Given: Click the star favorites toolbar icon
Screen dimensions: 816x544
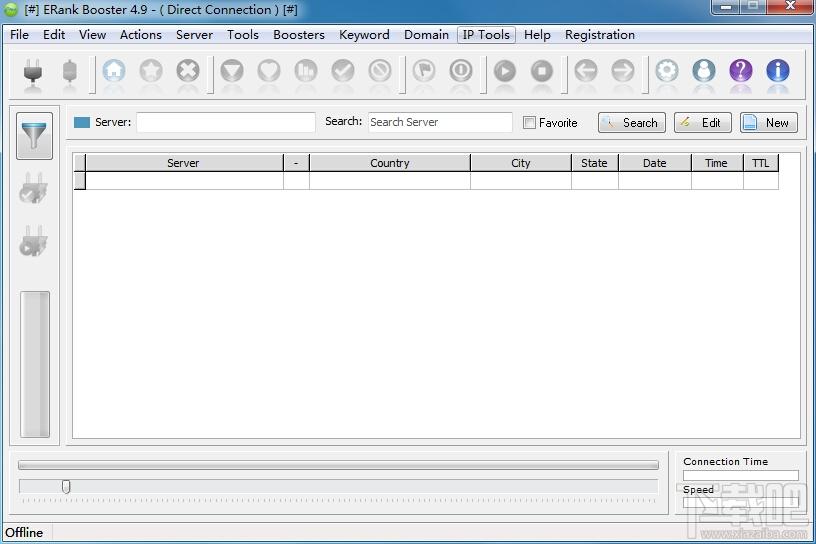Looking at the screenshot, I should 151,70.
